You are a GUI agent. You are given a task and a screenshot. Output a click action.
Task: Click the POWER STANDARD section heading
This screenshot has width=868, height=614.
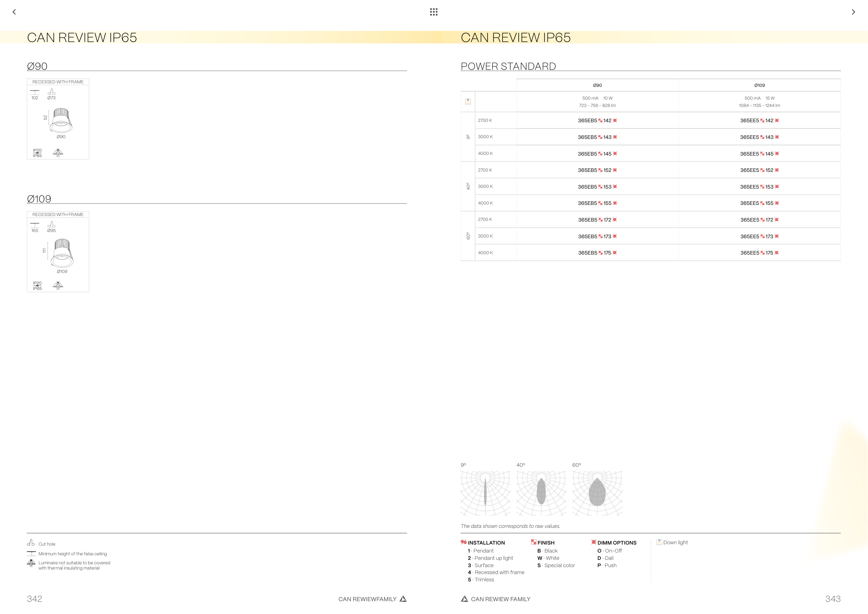508,66
